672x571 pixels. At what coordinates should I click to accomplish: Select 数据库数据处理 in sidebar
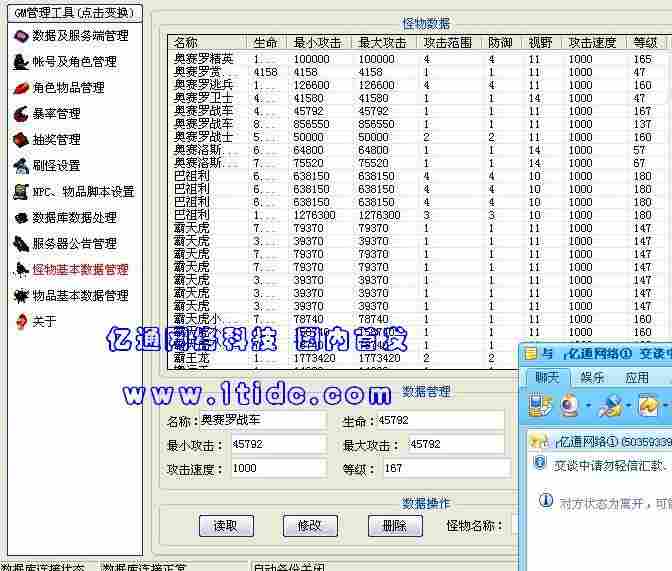74,218
